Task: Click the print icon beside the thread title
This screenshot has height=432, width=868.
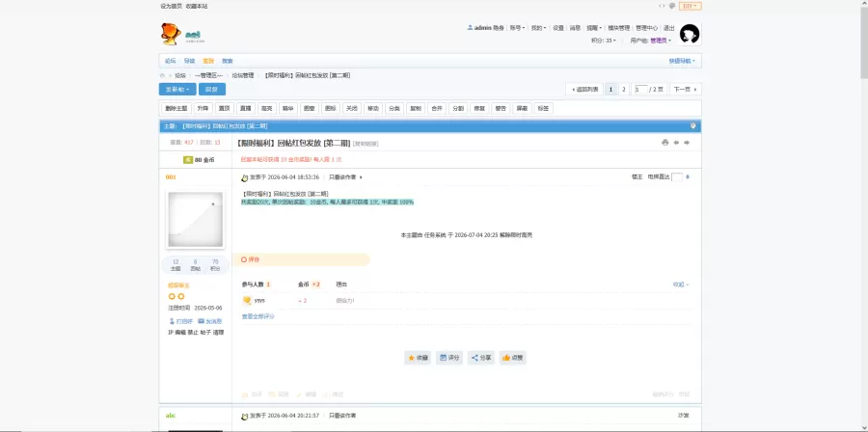Action: click(665, 143)
